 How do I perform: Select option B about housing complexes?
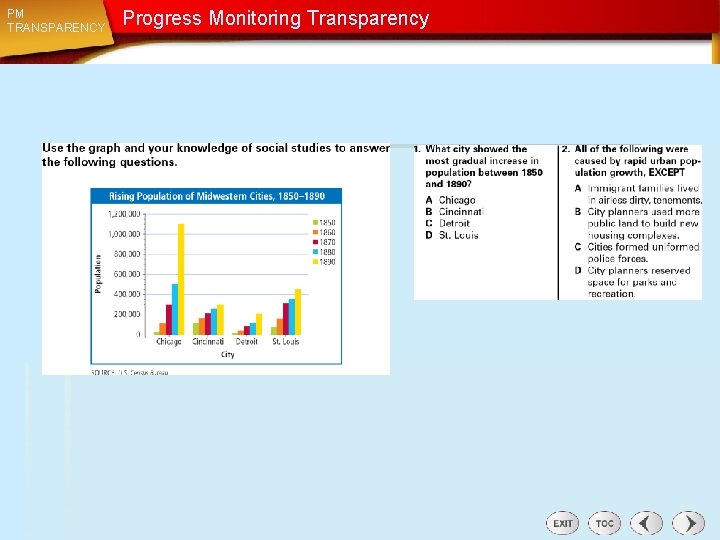click(x=637, y=224)
